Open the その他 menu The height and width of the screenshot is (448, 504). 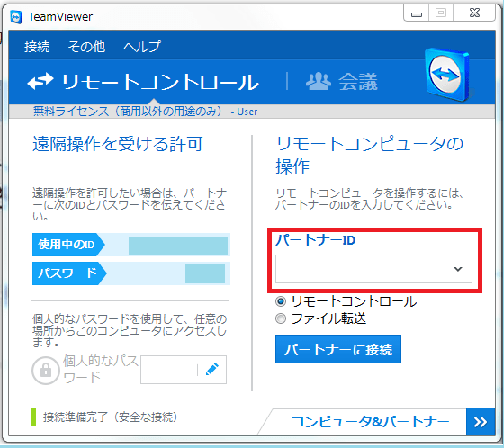pos(86,47)
